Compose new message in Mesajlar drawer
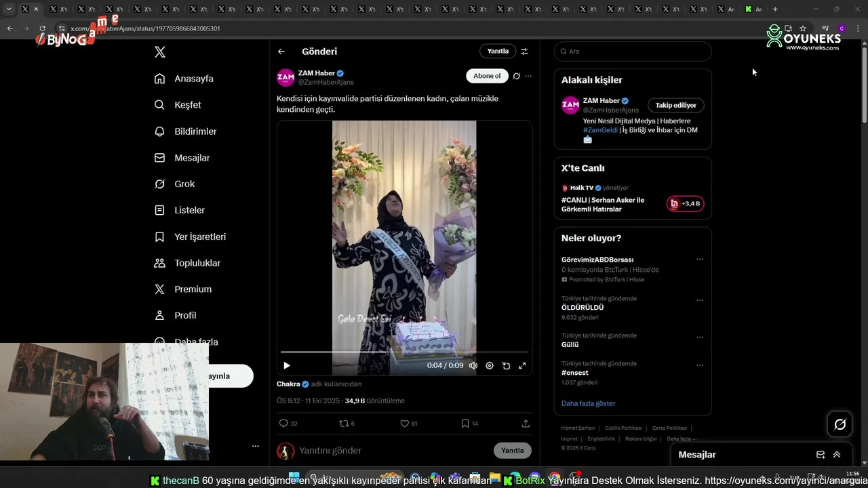 pyautogui.click(x=821, y=455)
